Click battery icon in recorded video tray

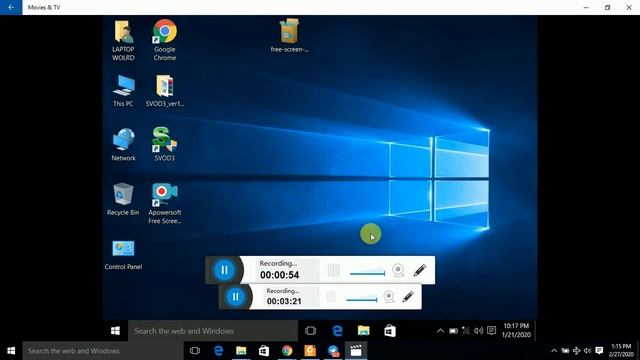coord(453,331)
